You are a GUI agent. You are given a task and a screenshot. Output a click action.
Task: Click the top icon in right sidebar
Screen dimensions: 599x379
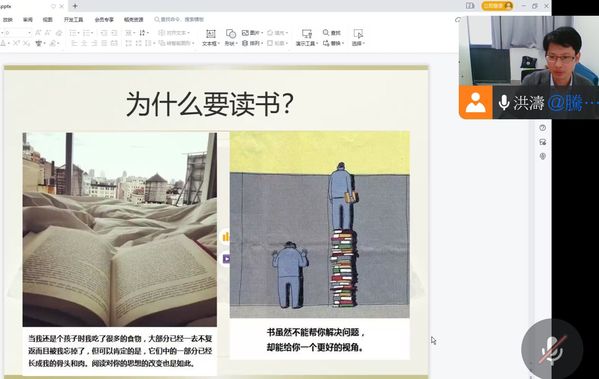[542, 128]
